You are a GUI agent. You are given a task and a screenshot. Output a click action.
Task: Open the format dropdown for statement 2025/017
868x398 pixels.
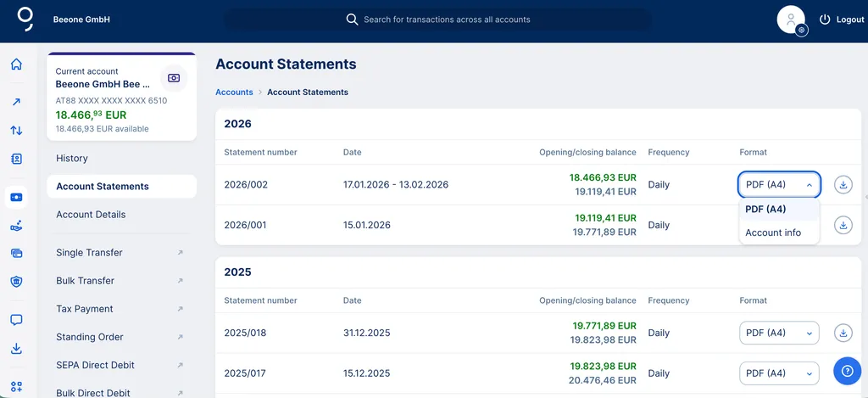pyautogui.click(x=779, y=373)
